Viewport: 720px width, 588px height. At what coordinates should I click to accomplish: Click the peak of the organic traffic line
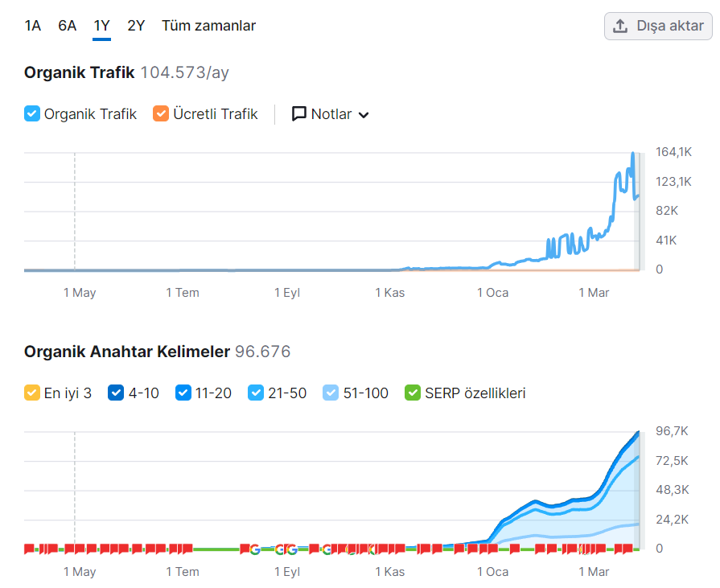pos(633,154)
